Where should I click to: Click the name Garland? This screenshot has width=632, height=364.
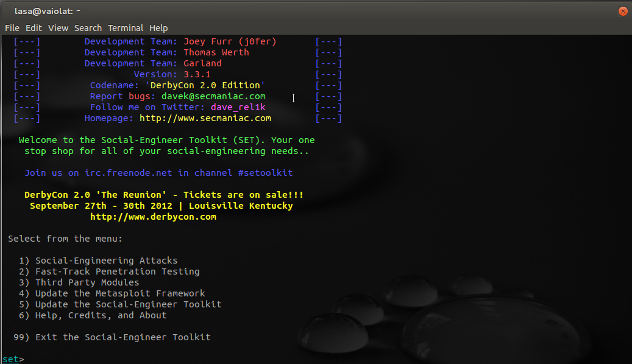tap(202, 63)
